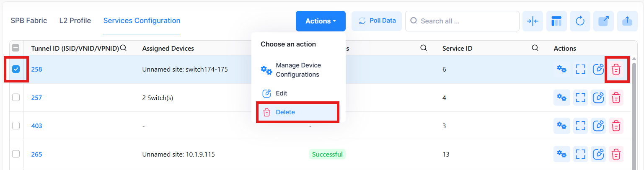Click the collapse columns width icon
This screenshot has height=170, width=644.
[533, 21]
